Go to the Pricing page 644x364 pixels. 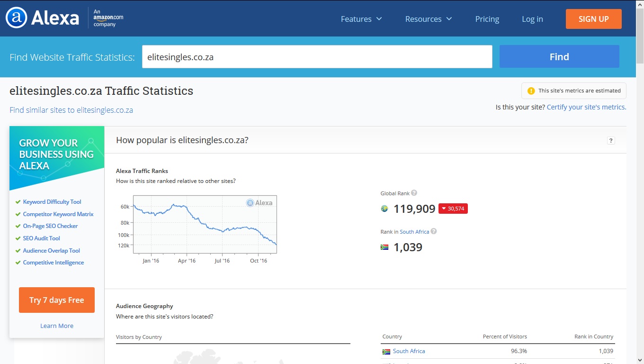click(487, 19)
